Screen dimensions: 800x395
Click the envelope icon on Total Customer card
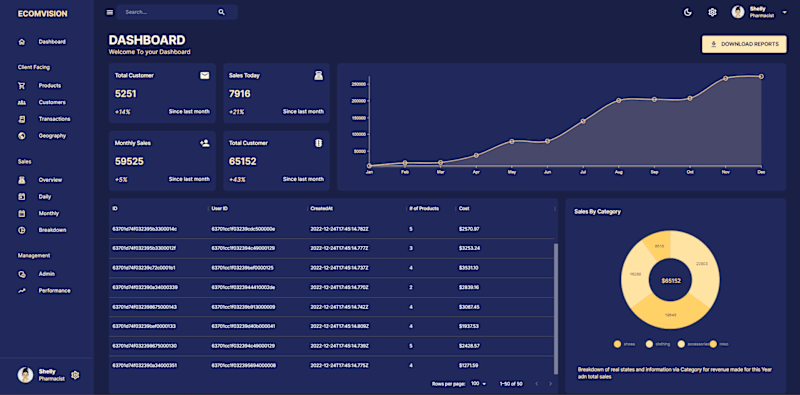[205, 76]
